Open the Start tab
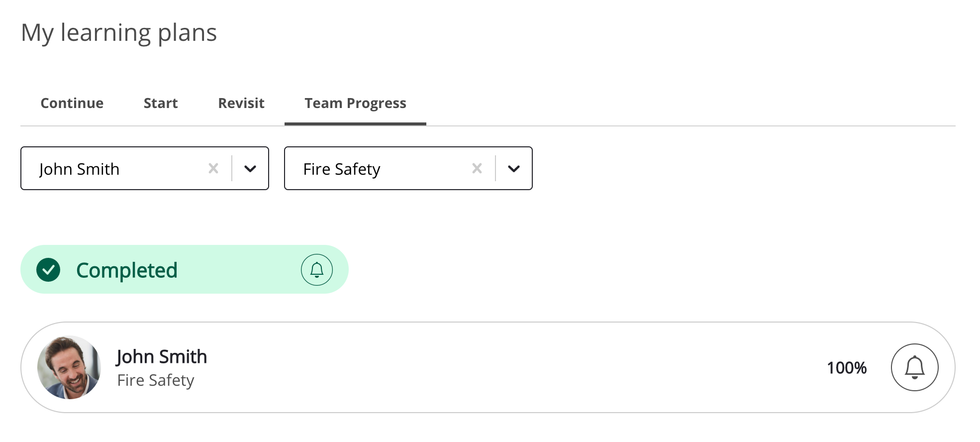This screenshot has height=442, width=980. pyautogui.click(x=161, y=103)
